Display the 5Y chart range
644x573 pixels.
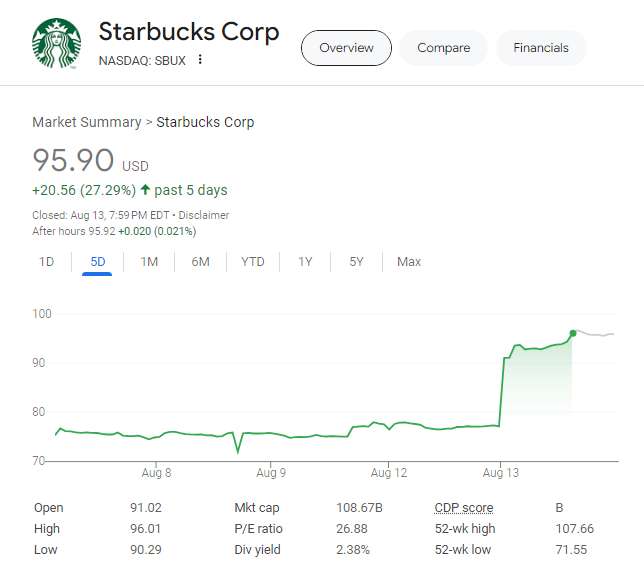coord(356,262)
